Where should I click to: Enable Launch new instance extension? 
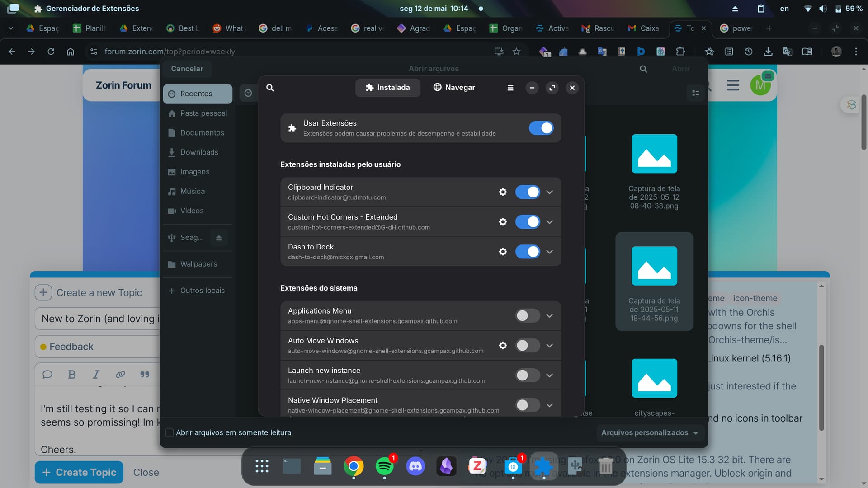pyautogui.click(x=528, y=375)
